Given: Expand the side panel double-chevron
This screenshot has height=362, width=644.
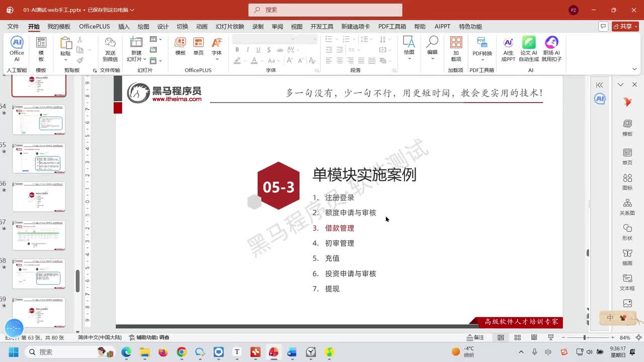Looking at the screenshot, I should point(599,85).
